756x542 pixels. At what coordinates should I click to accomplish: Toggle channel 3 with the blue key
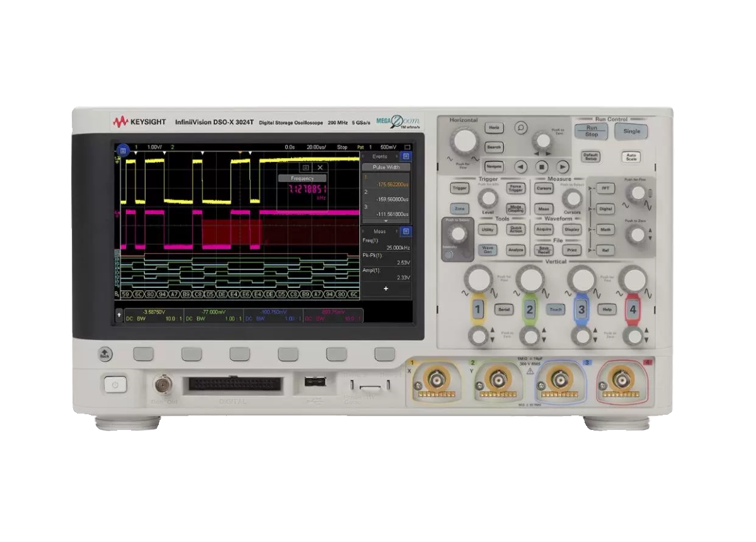coord(581,309)
